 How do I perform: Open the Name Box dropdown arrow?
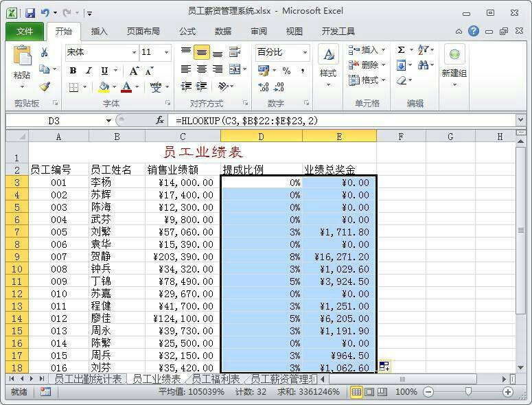tap(108, 120)
